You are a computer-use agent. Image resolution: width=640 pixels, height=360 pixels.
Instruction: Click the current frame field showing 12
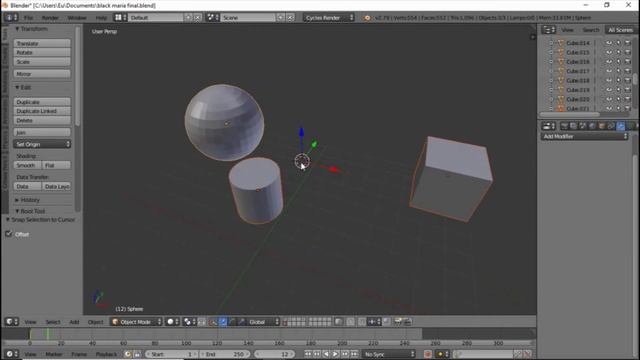(x=274, y=354)
